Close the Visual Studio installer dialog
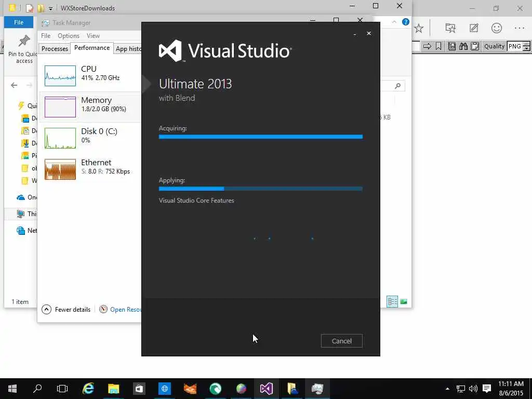This screenshot has height=399, width=532. pyautogui.click(x=369, y=33)
